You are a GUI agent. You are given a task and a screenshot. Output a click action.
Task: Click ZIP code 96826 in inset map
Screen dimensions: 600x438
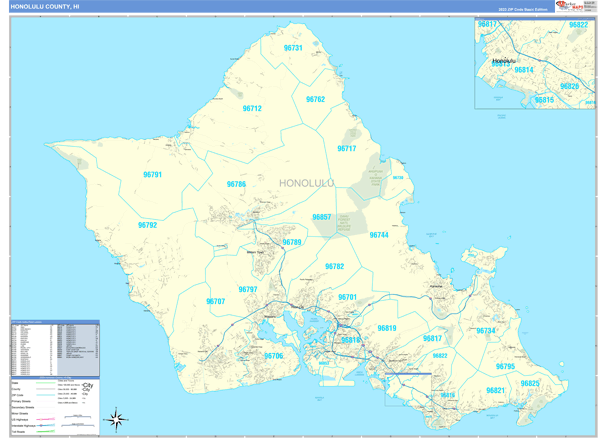click(569, 87)
